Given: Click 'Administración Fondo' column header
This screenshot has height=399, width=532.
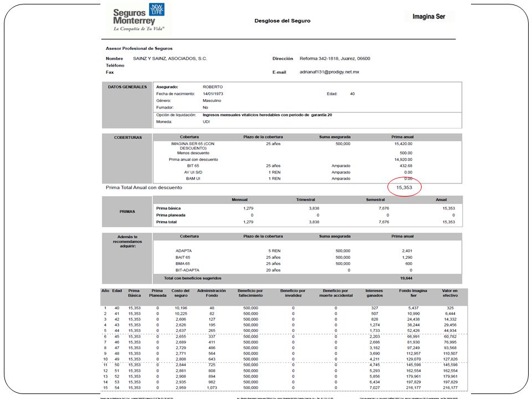Looking at the screenshot, I should 211,293.
